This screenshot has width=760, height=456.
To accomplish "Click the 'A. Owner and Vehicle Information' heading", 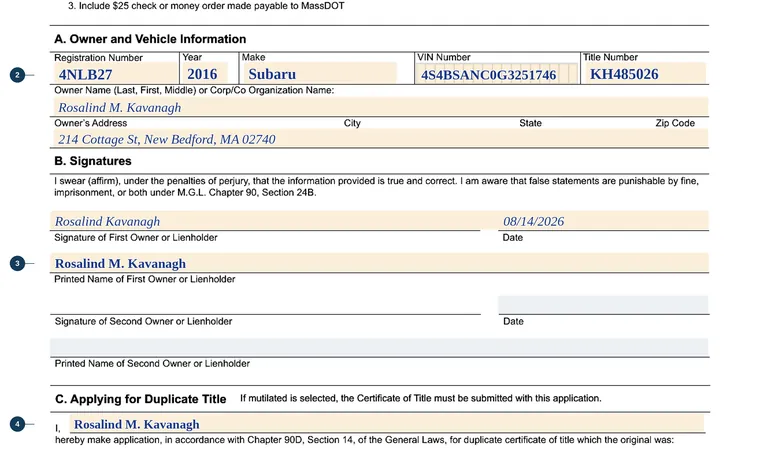I will pyautogui.click(x=150, y=39).
